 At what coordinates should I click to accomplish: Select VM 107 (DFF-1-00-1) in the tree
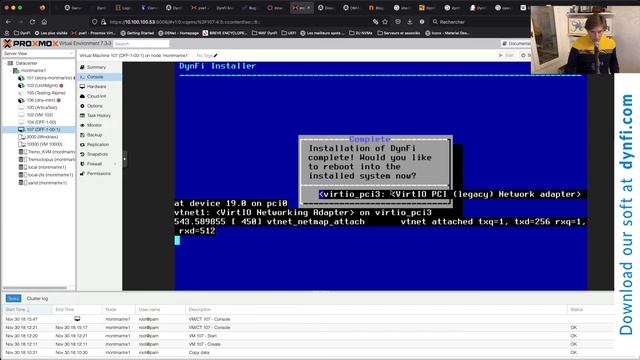43,130
